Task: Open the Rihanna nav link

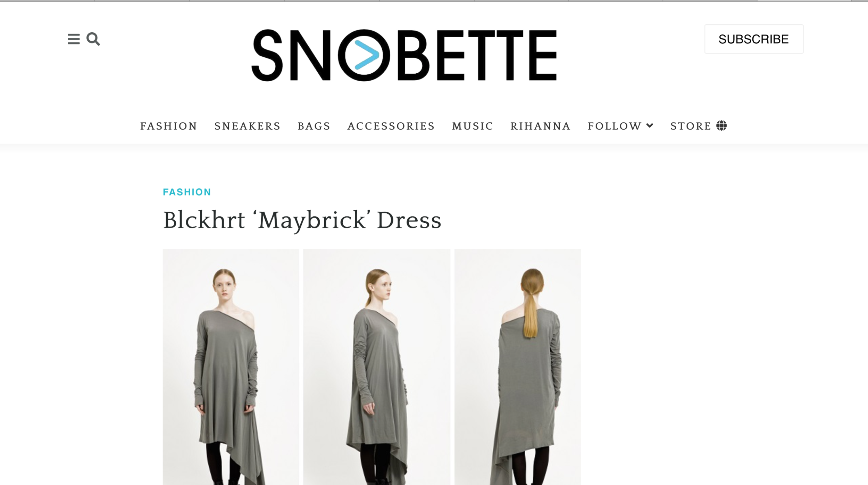Action: click(x=541, y=126)
